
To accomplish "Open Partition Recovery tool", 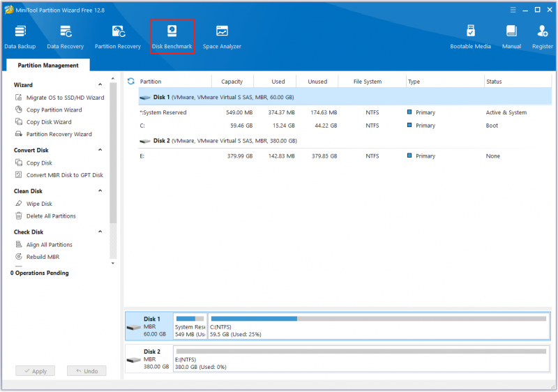I will tap(118, 37).
